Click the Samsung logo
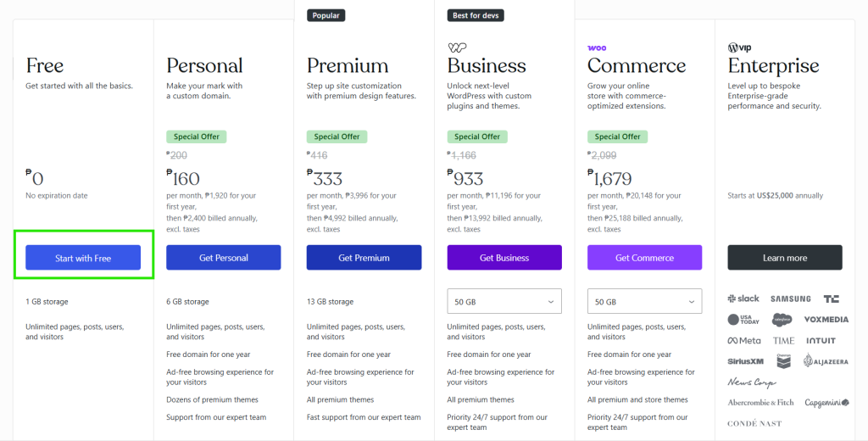This screenshot has height=441, width=868. [x=791, y=299]
